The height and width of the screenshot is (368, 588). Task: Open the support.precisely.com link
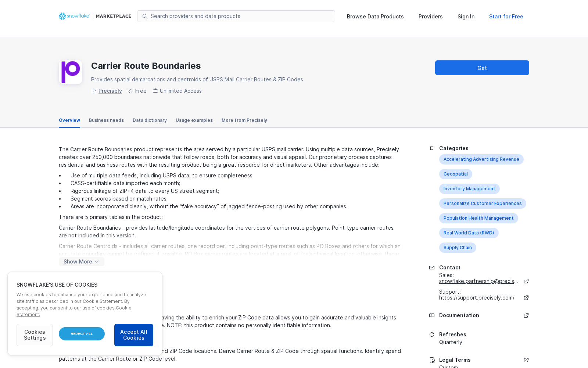[477, 298]
